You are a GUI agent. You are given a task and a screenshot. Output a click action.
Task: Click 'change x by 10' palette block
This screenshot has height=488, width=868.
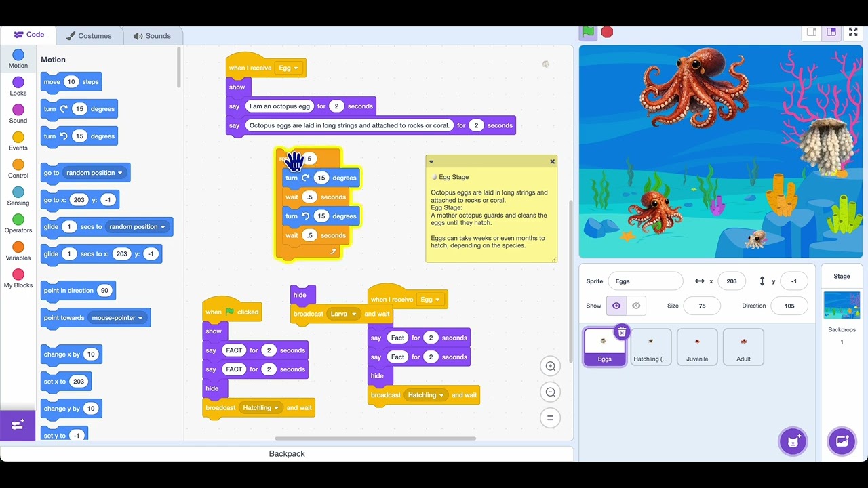[71, 354]
